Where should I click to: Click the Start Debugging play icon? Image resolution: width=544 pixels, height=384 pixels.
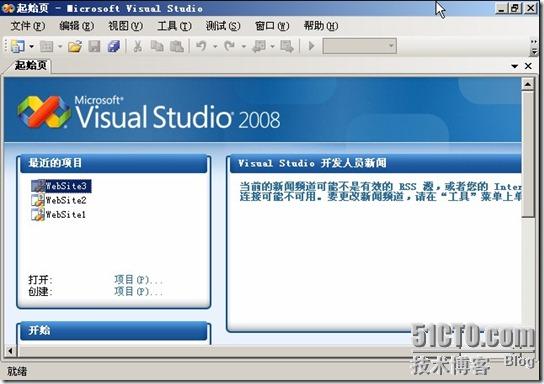point(311,46)
